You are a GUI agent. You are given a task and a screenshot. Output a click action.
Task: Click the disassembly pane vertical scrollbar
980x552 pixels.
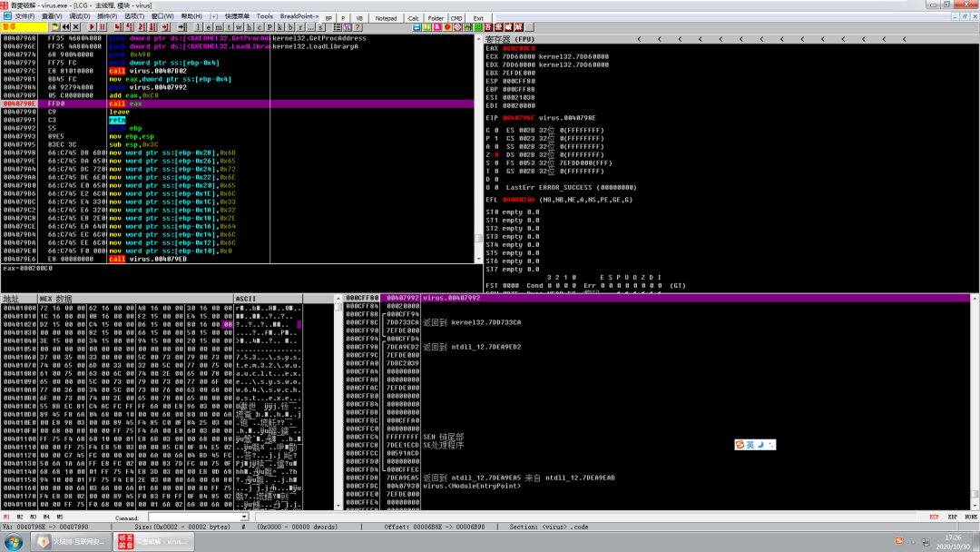479,148
